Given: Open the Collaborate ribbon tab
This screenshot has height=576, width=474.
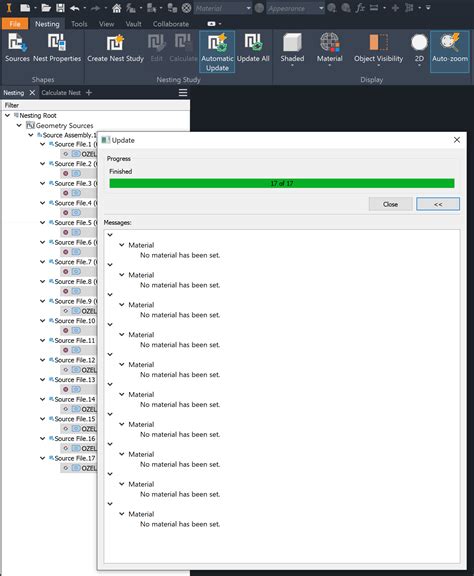Looking at the screenshot, I should [x=171, y=24].
